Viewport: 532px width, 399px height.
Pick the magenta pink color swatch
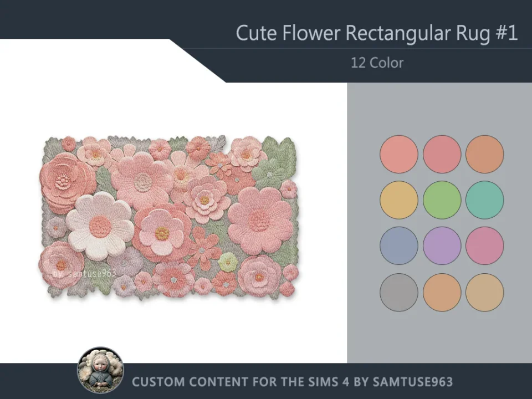tap(484, 245)
